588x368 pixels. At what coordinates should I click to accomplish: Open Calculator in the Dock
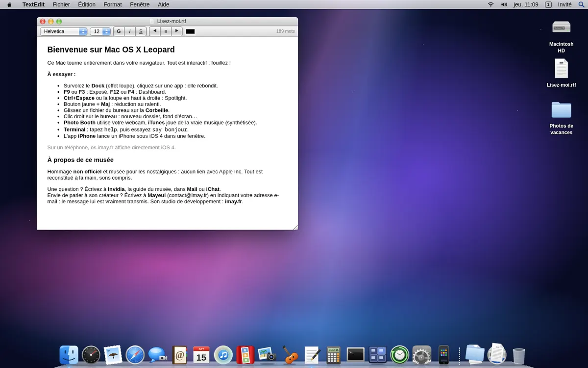(x=334, y=355)
